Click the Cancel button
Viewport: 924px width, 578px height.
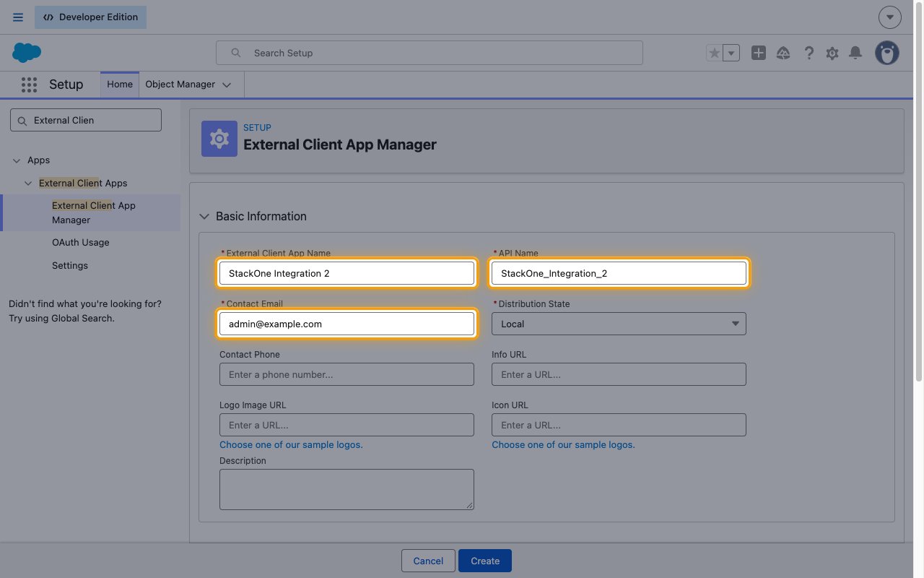coord(428,561)
